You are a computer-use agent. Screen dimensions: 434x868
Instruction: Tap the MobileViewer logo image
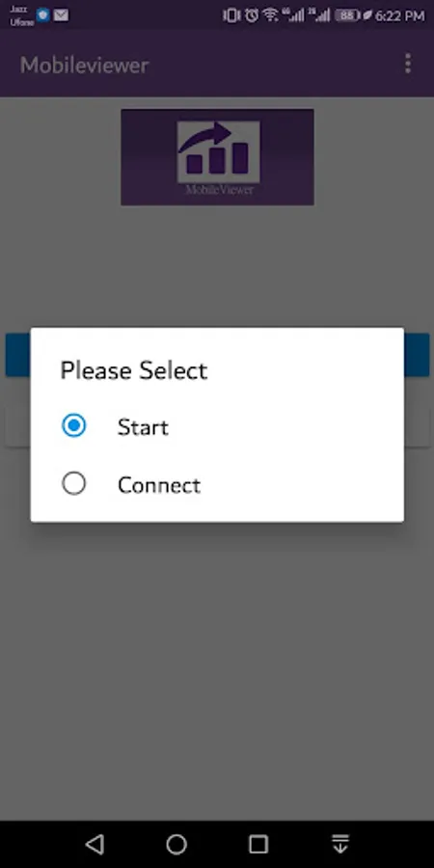218,157
